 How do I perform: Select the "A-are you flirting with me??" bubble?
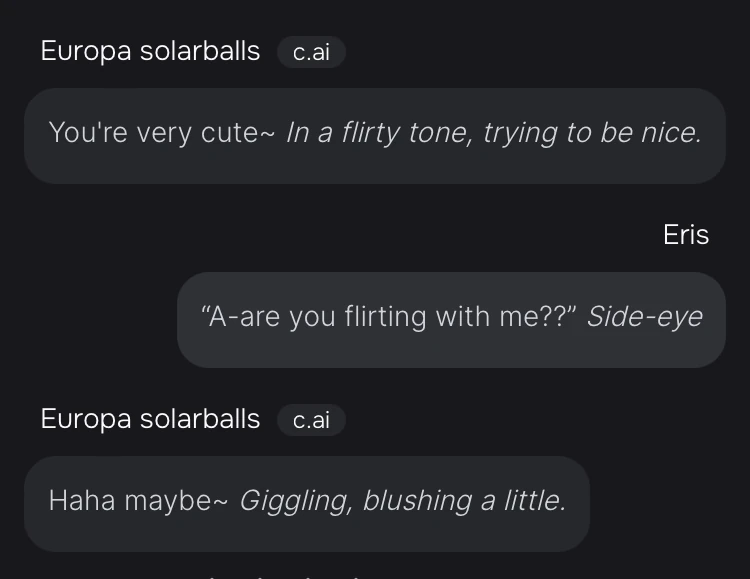(x=451, y=319)
